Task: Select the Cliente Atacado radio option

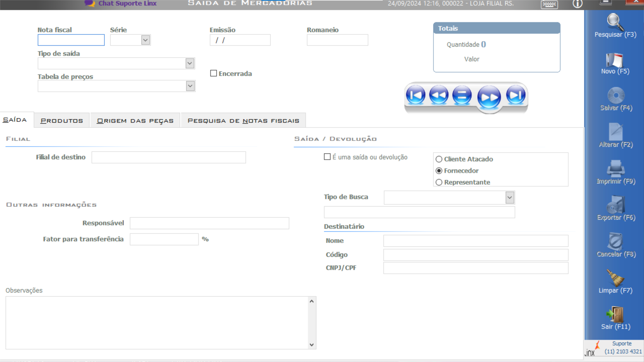Action: coord(439,159)
